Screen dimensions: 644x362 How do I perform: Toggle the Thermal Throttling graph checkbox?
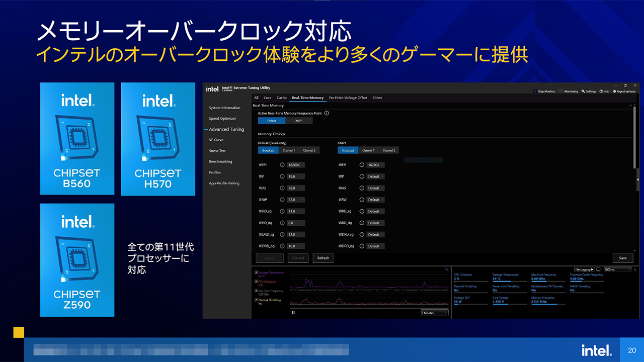click(x=257, y=300)
